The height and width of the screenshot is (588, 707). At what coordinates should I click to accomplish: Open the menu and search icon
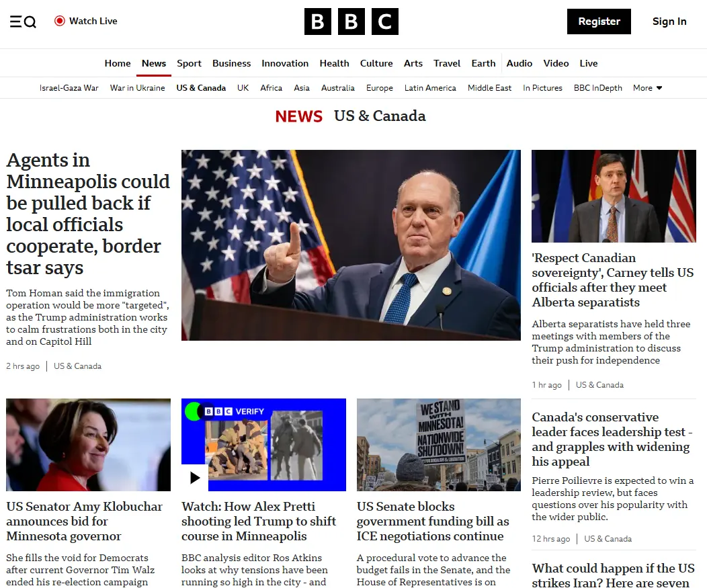pos(23,22)
